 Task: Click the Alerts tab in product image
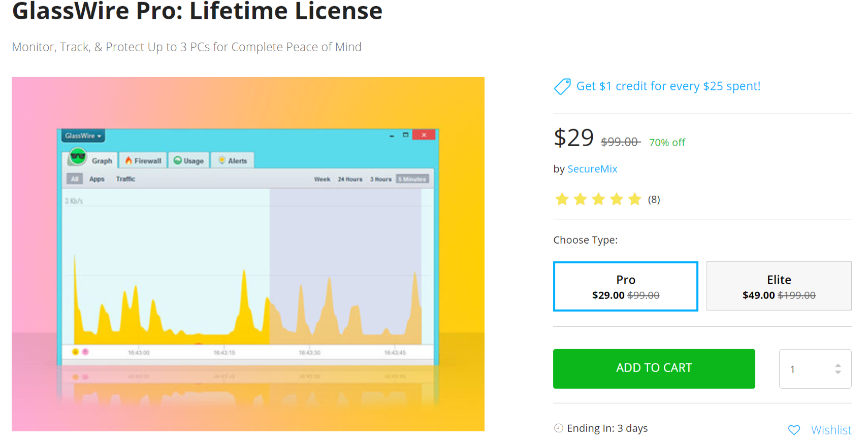[x=233, y=161]
